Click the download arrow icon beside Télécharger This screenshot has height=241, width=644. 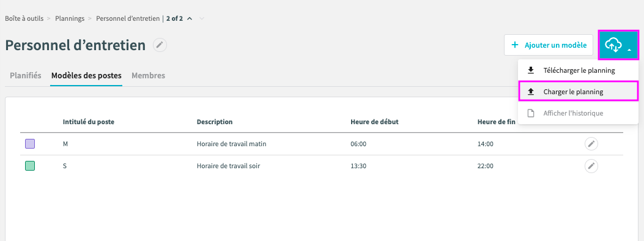[531, 70]
